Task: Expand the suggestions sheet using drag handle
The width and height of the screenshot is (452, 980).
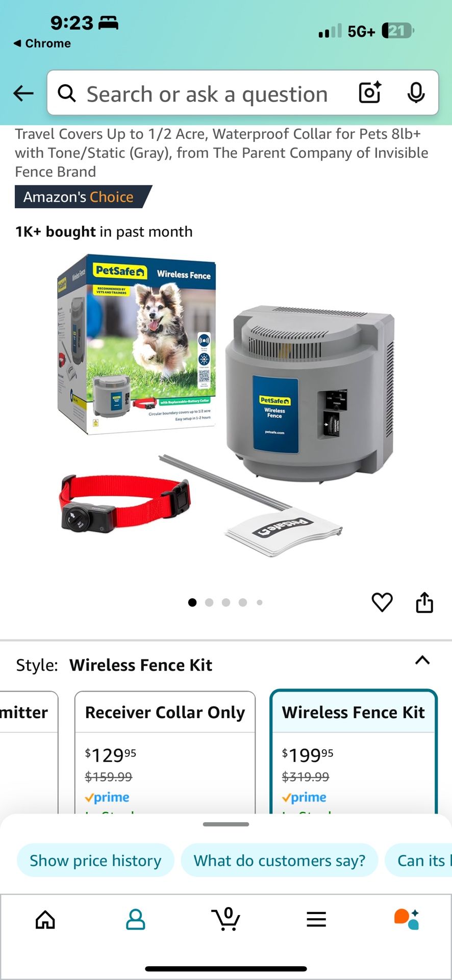Action: tap(226, 824)
